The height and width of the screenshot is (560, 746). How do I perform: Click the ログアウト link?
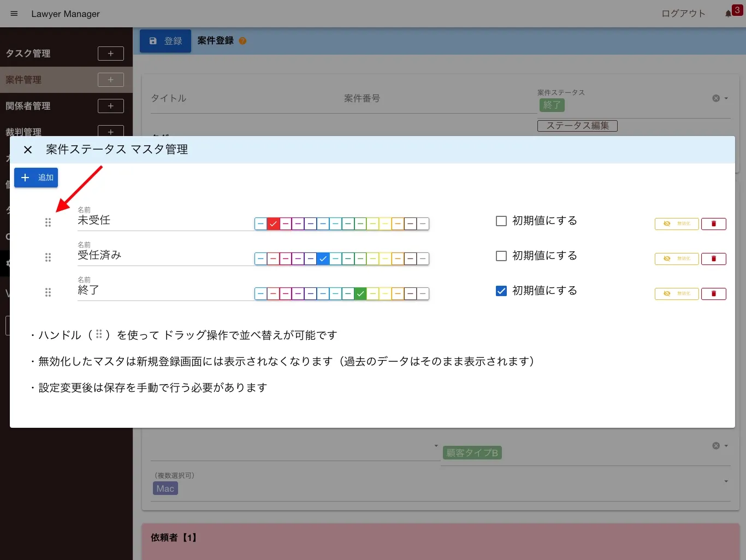coord(683,14)
